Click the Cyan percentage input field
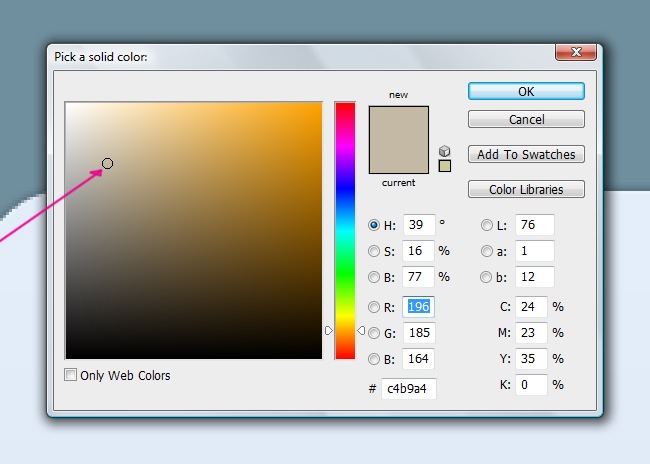Viewport: 650px width, 464px height. (x=531, y=307)
